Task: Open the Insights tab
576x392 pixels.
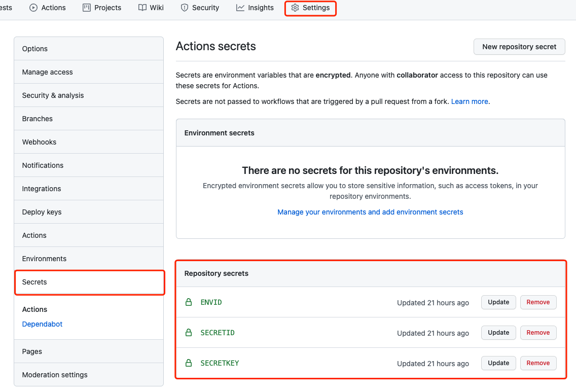Action: tap(255, 8)
